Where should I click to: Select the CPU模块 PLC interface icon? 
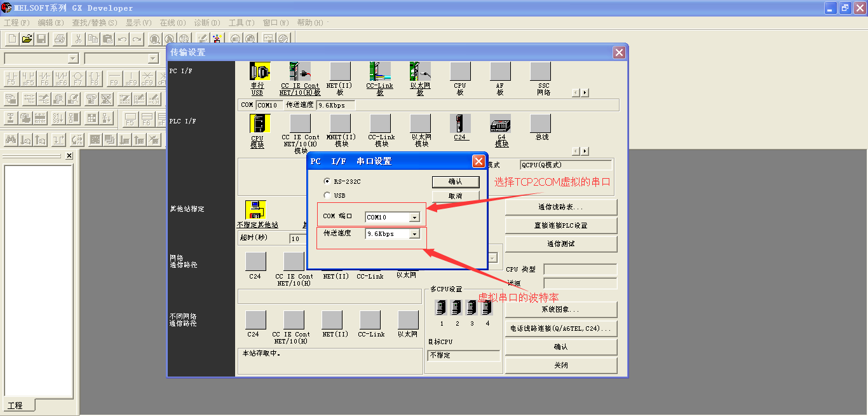click(x=259, y=124)
